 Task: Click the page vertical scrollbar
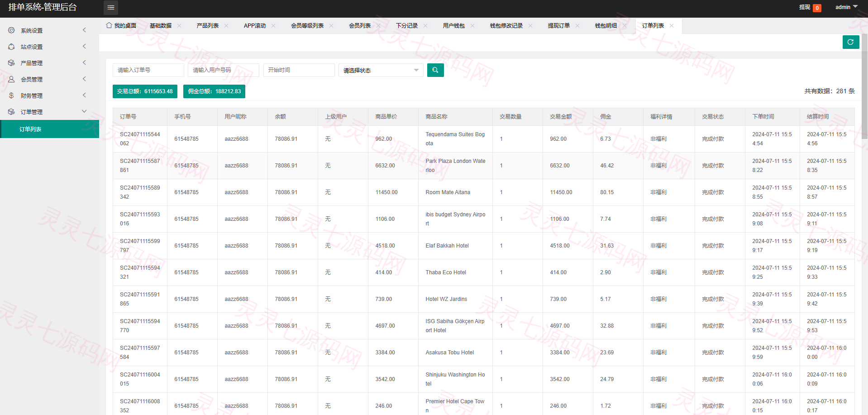[864, 86]
